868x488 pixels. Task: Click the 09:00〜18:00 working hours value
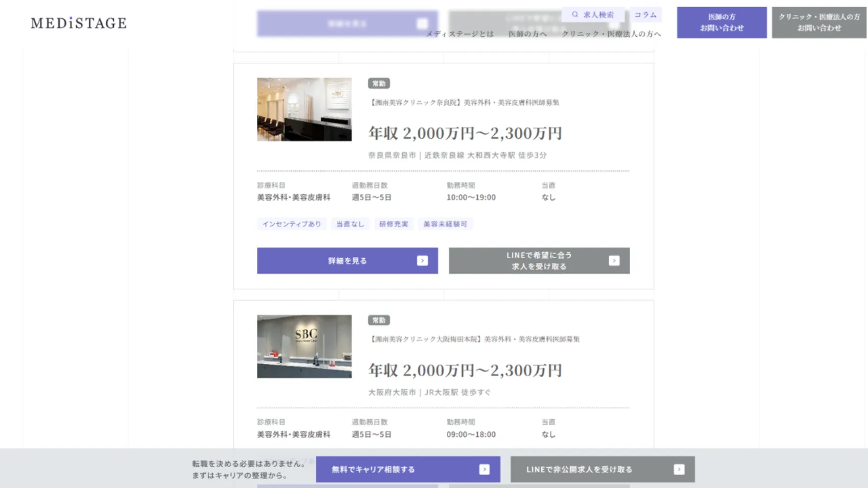click(471, 434)
